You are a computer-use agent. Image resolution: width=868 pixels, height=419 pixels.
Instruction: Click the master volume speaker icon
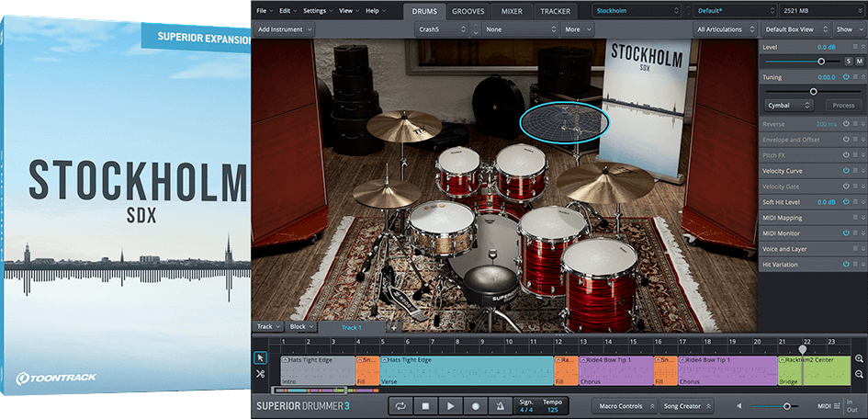tap(739, 406)
